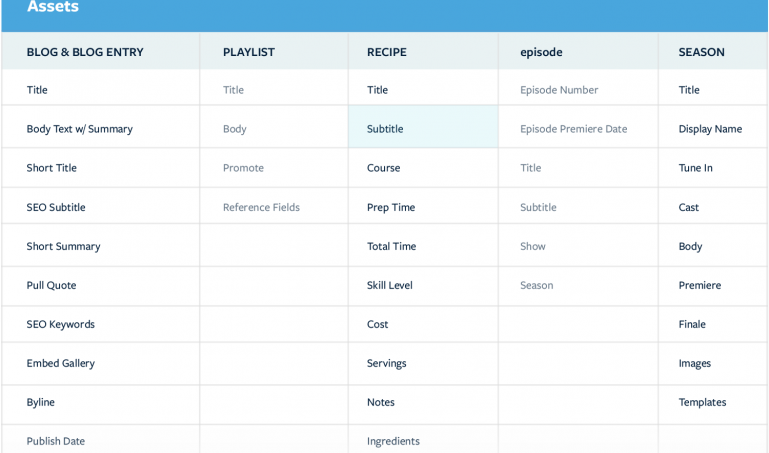Select the Templates cell in Season column
This screenshot has height=453, width=769.
713,402
